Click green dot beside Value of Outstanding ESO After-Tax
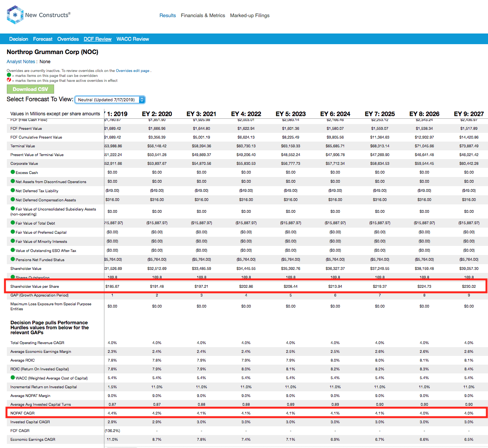Viewport: 488px width, 448px height. (x=13, y=250)
